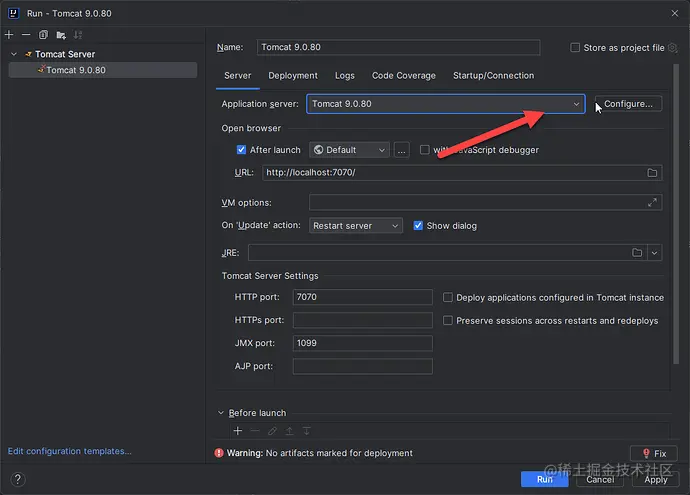Image resolution: width=690 pixels, height=495 pixels.
Task: Sort configurations alphabetically
Action: click(78, 35)
